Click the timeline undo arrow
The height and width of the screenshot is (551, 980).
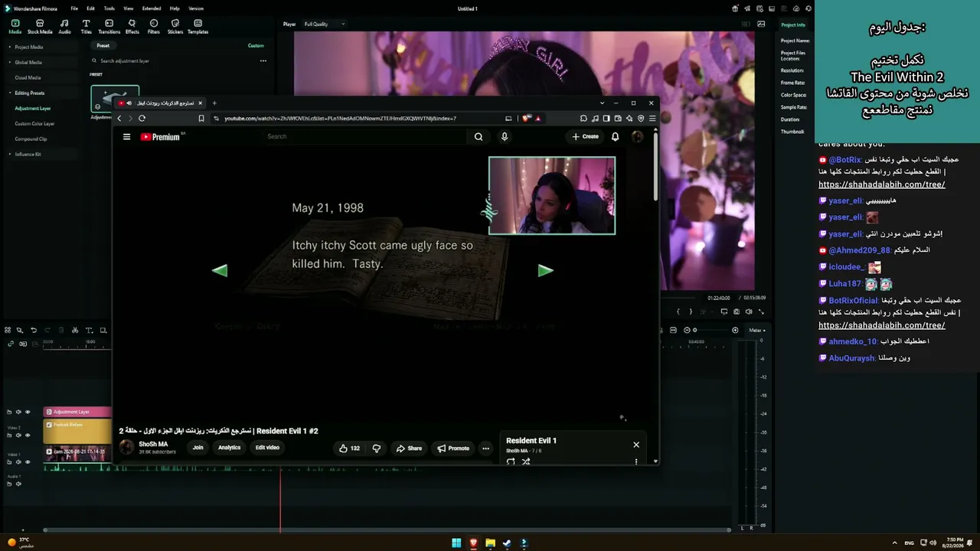coord(34,331)
